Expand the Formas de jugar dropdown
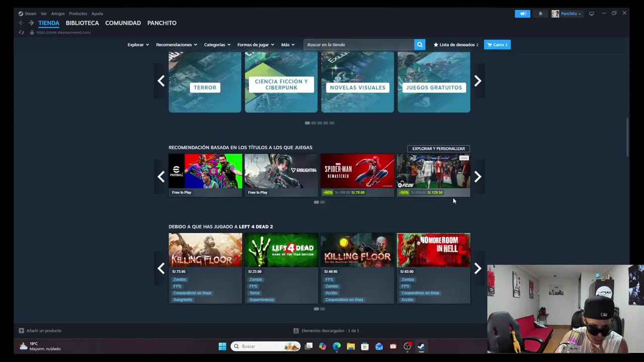 [256, 45]
